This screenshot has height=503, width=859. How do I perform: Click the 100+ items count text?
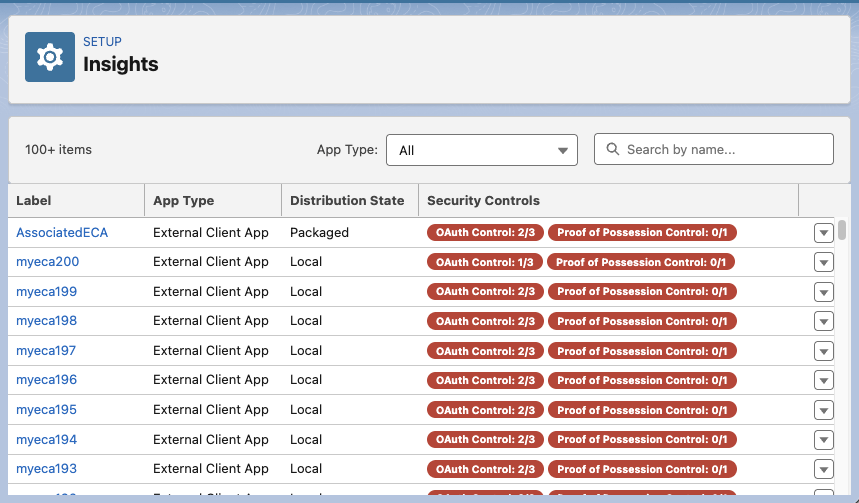(x=59, y=150)
